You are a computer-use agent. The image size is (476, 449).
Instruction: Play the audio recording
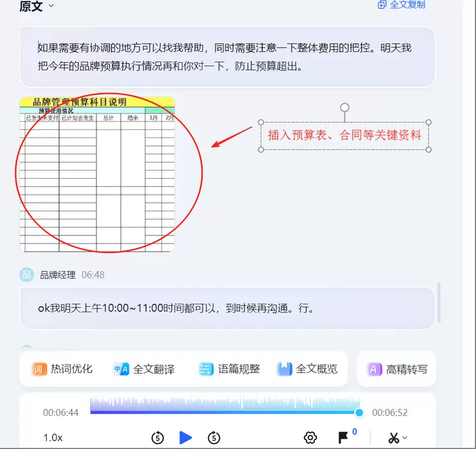tap(185, 438)
